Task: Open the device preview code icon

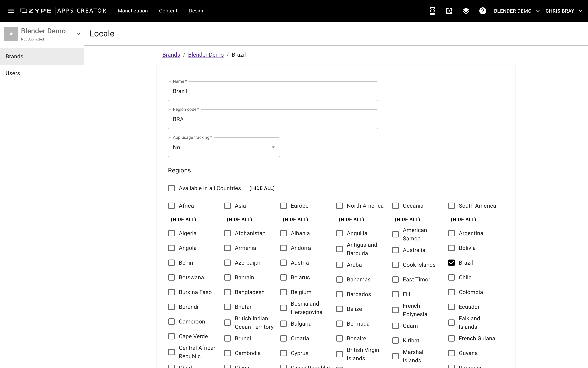Action: (432, 11)
